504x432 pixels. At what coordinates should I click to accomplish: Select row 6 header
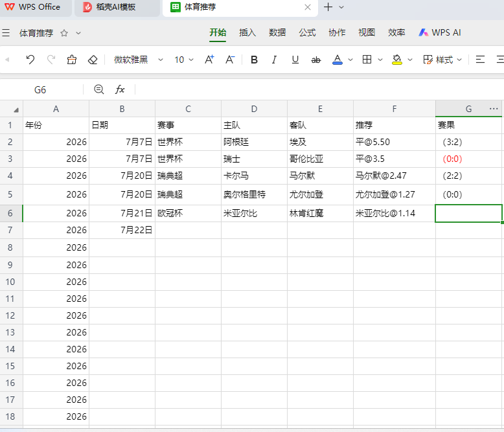tap(11, 214)
